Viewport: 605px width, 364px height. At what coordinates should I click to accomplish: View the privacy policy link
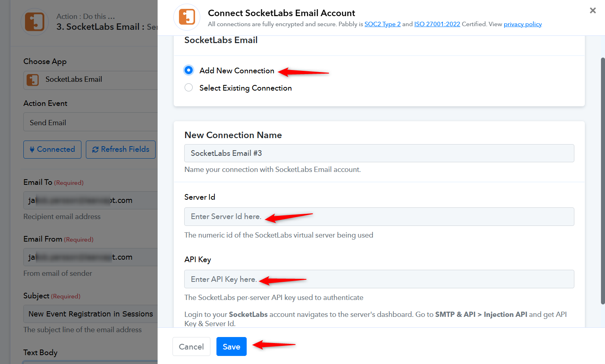click(523, 24)
